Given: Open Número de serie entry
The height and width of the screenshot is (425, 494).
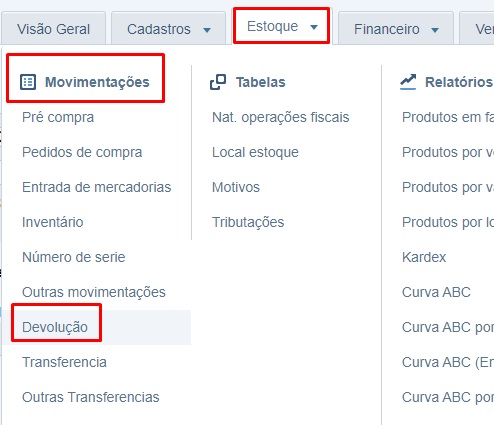Looking at the screenshot, I should pyautogui.click(x=74, y=257).
